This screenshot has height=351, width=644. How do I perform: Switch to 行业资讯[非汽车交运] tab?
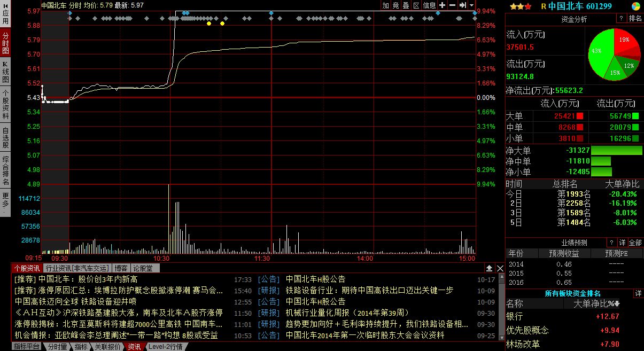[x=77, y=268]
